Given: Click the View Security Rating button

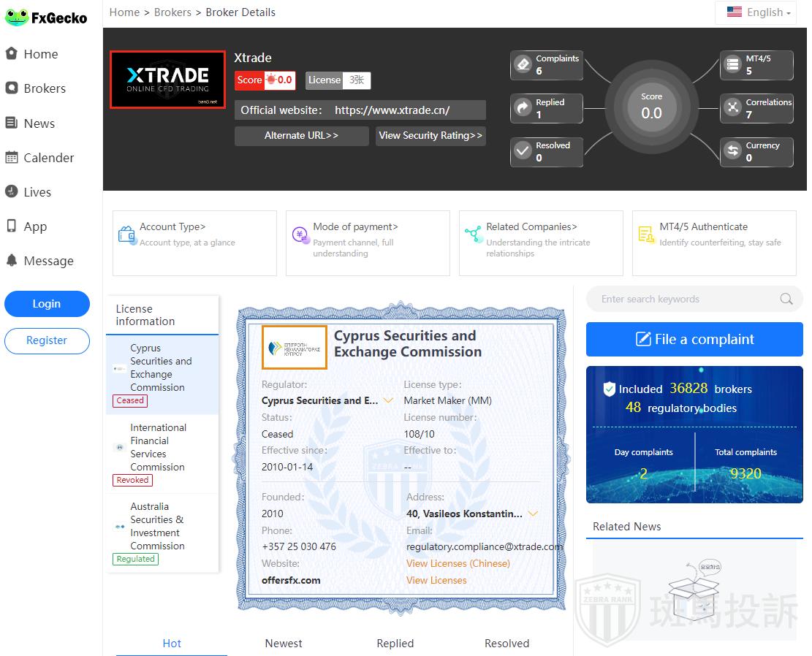Looking at the screenshot, I should [x=430, y=136].
